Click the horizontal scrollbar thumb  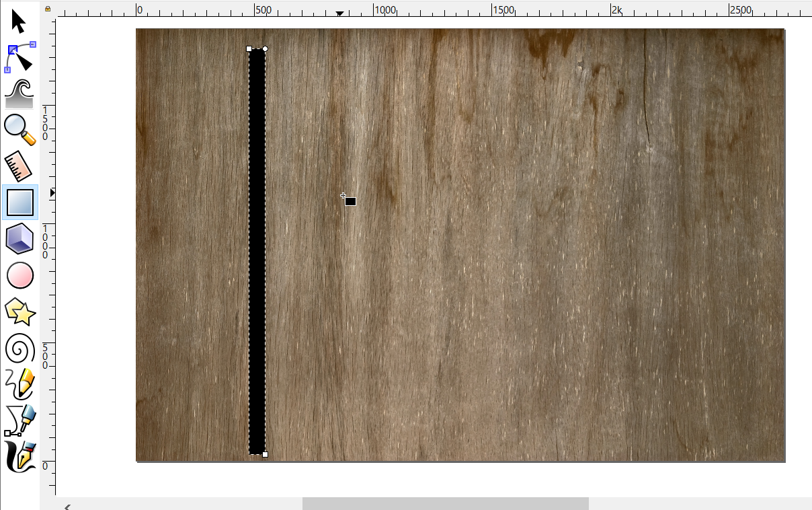pyautogui.click(x=445, y=503)
